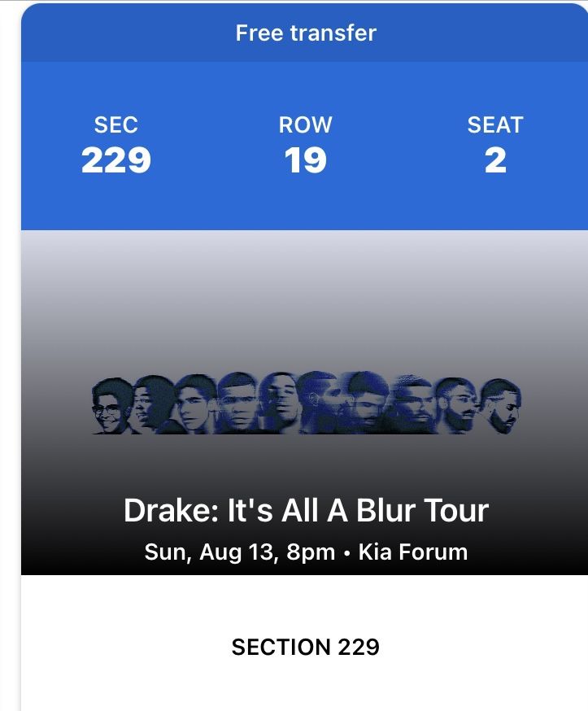
Task: Click the date Sun, Aug 13, 8pm
Action: [239, 552]
